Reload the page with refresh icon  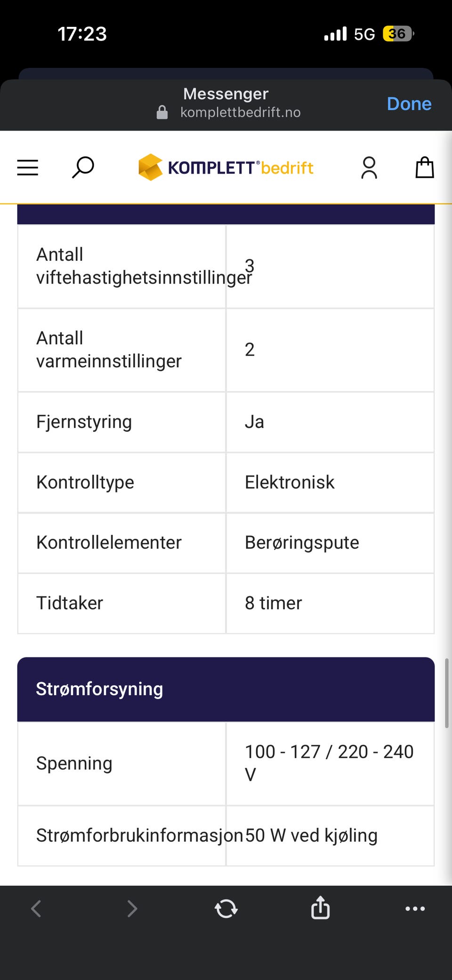pos(226,908)
